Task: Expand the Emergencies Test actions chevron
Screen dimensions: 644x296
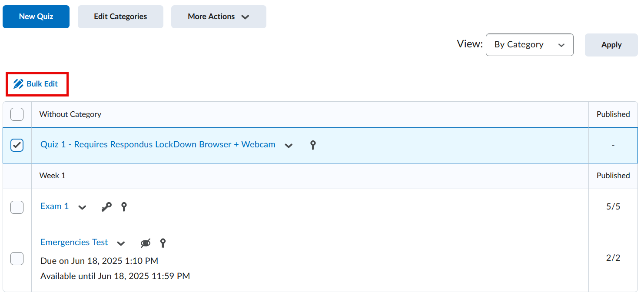Action: pyautogui.click(x=121, y=243)
